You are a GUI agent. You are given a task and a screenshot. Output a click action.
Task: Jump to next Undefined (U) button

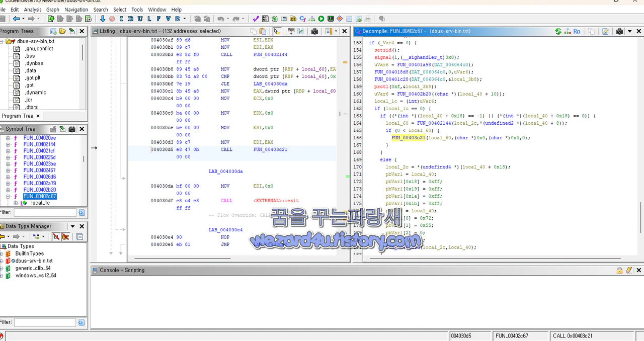[139, 19]
